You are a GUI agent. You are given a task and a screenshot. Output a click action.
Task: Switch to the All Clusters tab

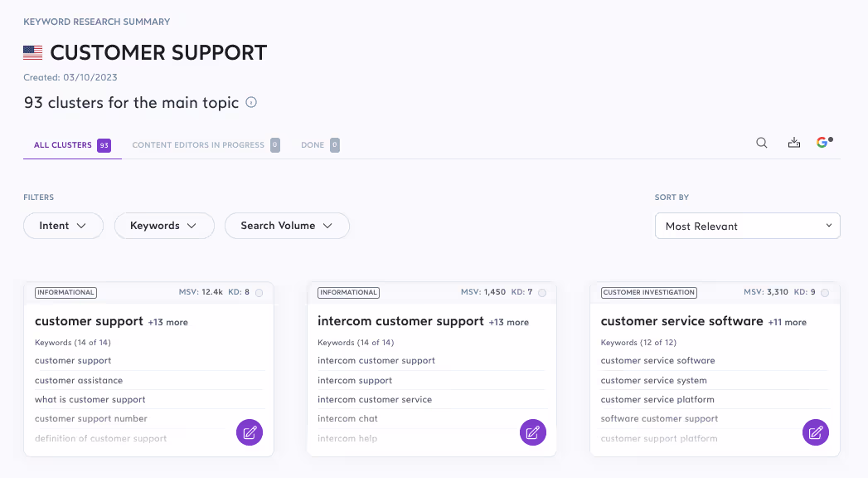(72, 145)
